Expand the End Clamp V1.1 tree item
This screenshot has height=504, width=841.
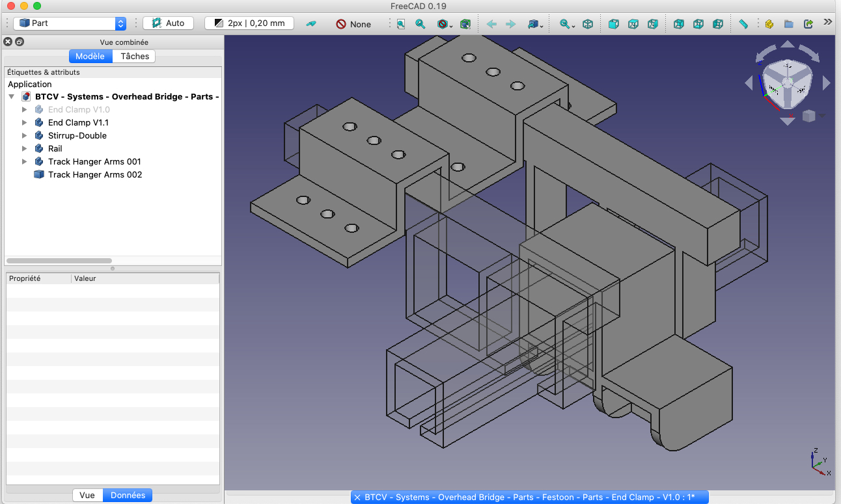pyautogui.click(x=25, y=123)
